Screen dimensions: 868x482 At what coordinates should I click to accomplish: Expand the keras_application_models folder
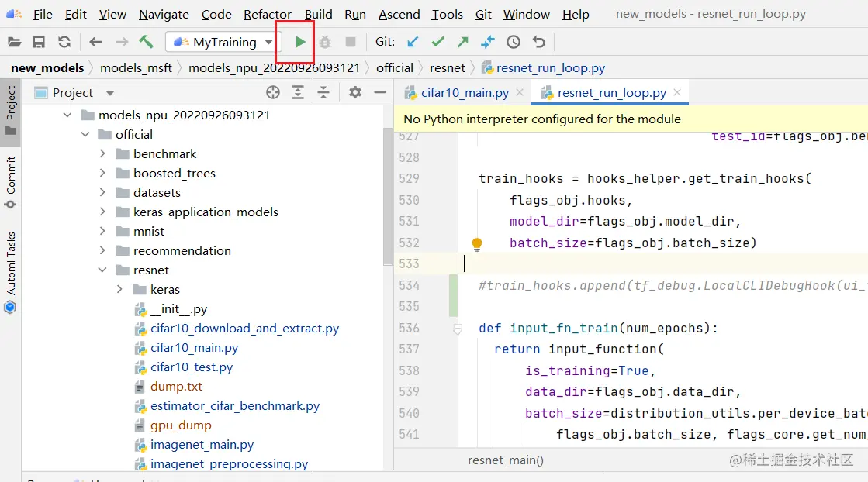tap(102, 212)
